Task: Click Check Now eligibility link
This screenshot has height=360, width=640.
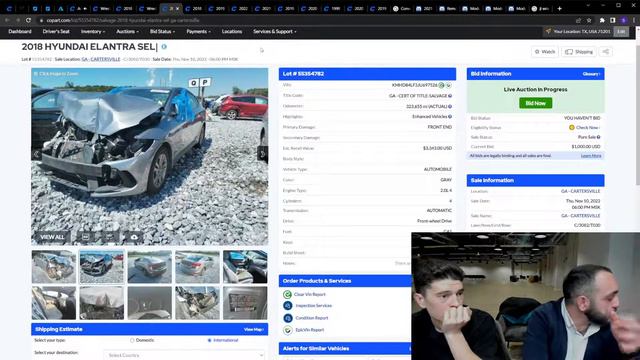Action: [x=588, y=127]
